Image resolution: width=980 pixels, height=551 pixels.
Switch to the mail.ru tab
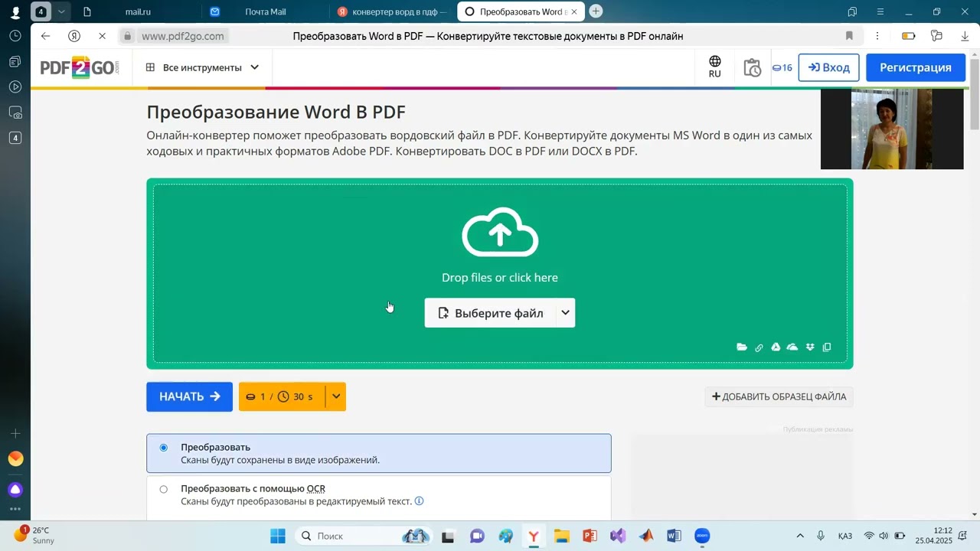pos(136,11)
